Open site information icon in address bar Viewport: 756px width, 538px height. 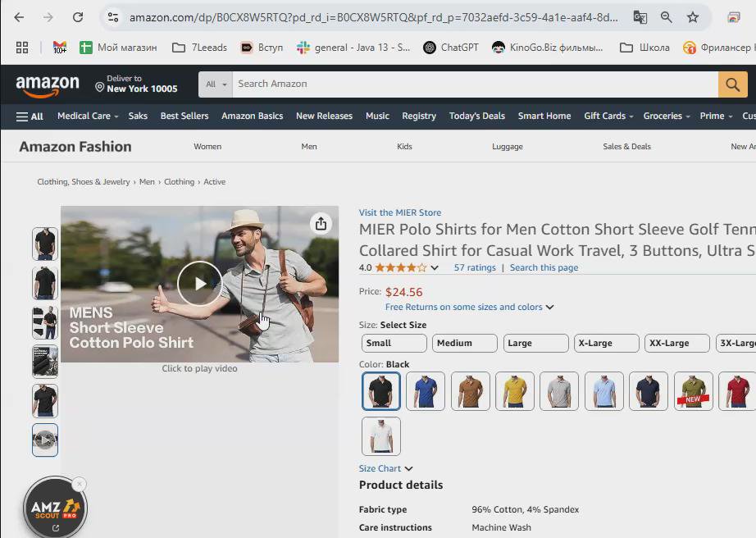coord(113,17)
